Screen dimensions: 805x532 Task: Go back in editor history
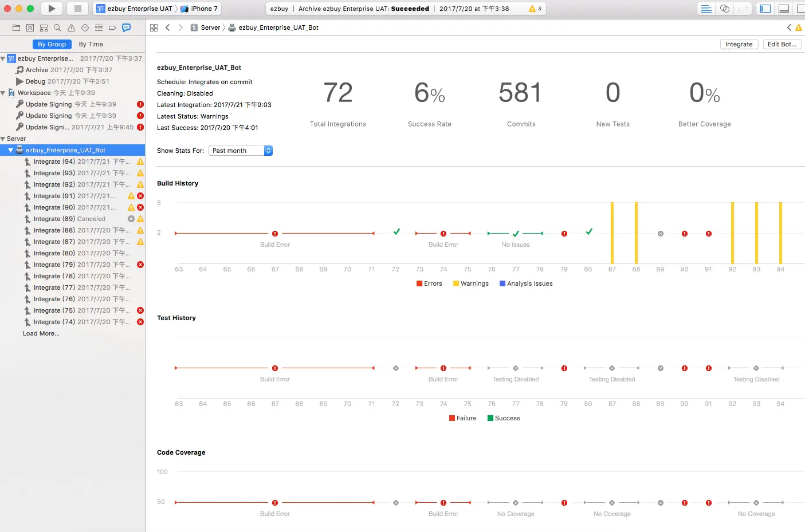pos(168,27)
